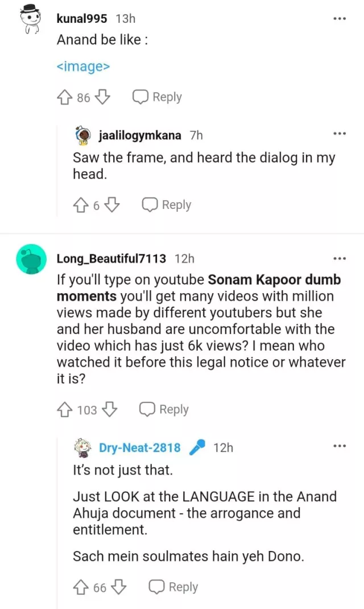Downvote jaalilogymkana's reply
364x609 pixels.
(x=112, y=205)
